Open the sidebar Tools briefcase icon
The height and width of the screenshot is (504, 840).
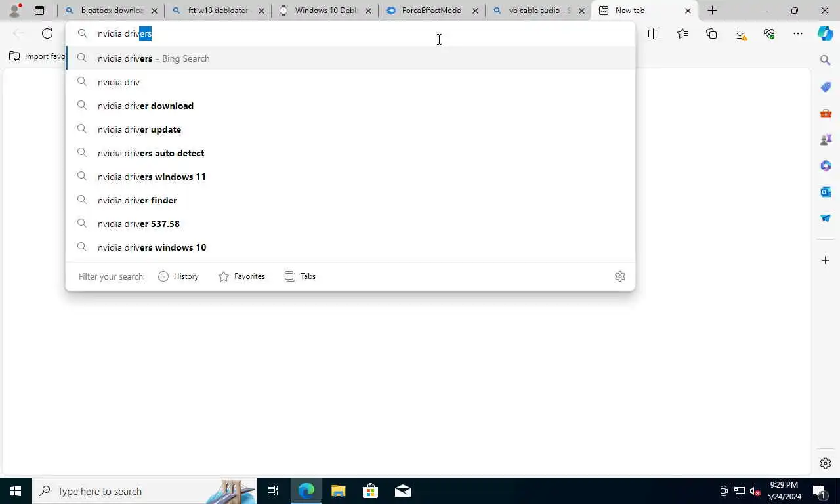click(x=826, y=113)
